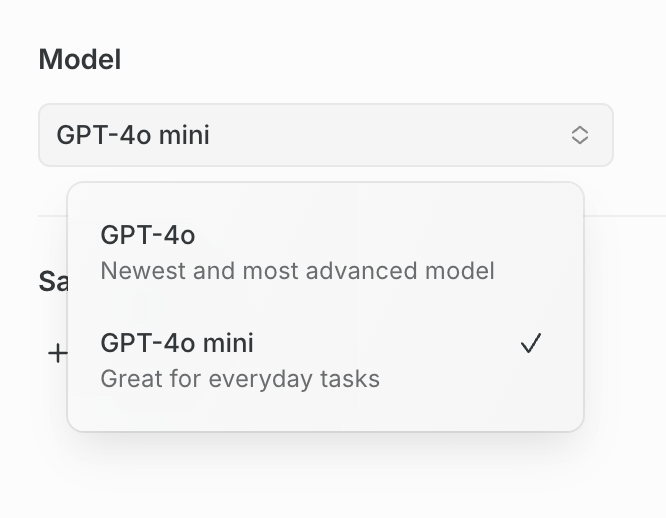Click the up-down chevron icon in Model selector
The width and height of the screenshot is (666, 518).
[x=579, y=135]
